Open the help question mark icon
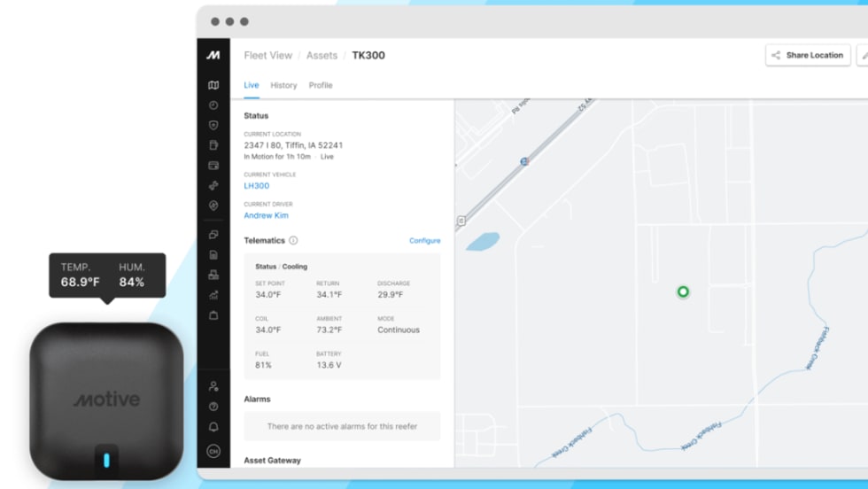Viewport: 868px width, 489px height. point(213,407)
